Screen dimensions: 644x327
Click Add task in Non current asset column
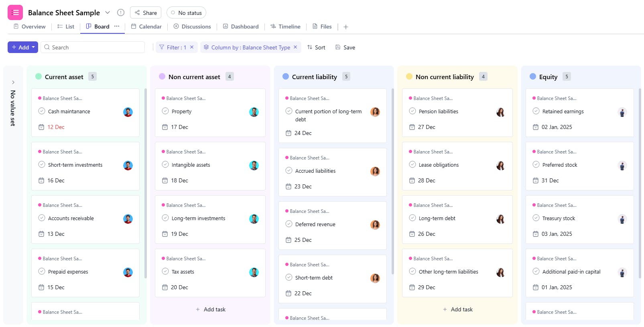(x=210, y=309)
